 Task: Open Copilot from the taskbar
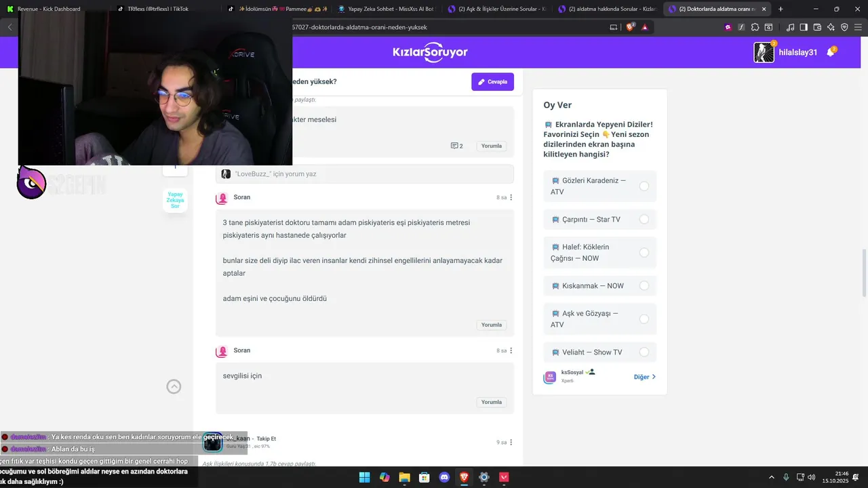(384, 477)
